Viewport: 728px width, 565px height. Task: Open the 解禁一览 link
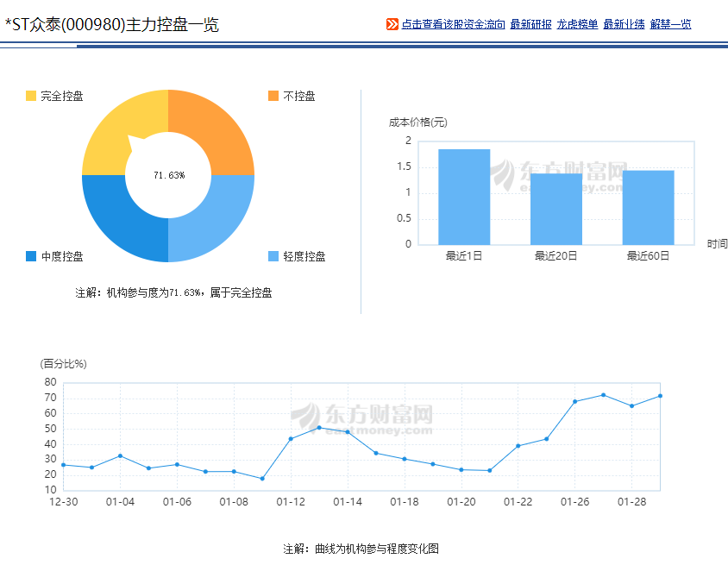670,24
